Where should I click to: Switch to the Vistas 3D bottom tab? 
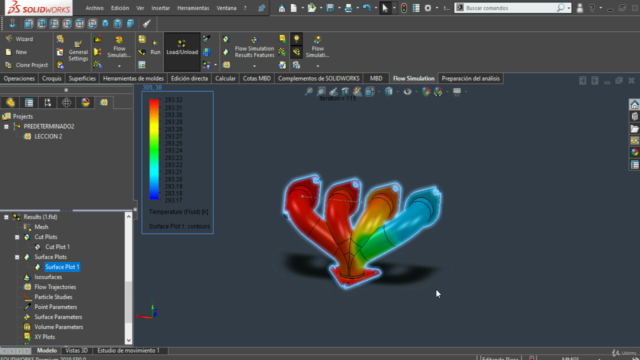tap(76, 351)
